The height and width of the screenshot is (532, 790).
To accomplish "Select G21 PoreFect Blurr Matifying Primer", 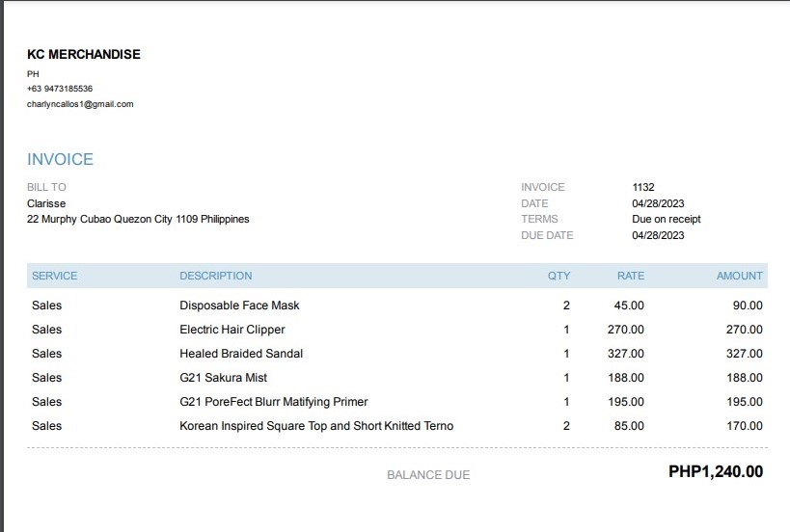I will pos(273,402).
